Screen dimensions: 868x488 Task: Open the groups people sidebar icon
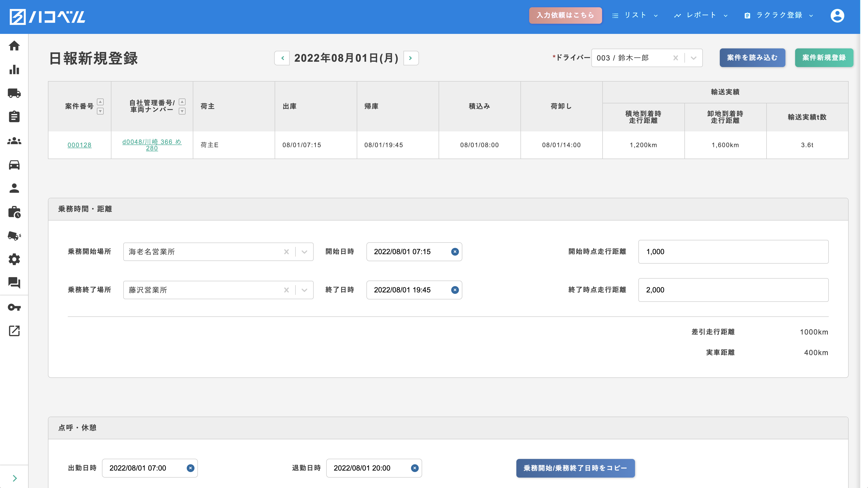click(14, 141)
